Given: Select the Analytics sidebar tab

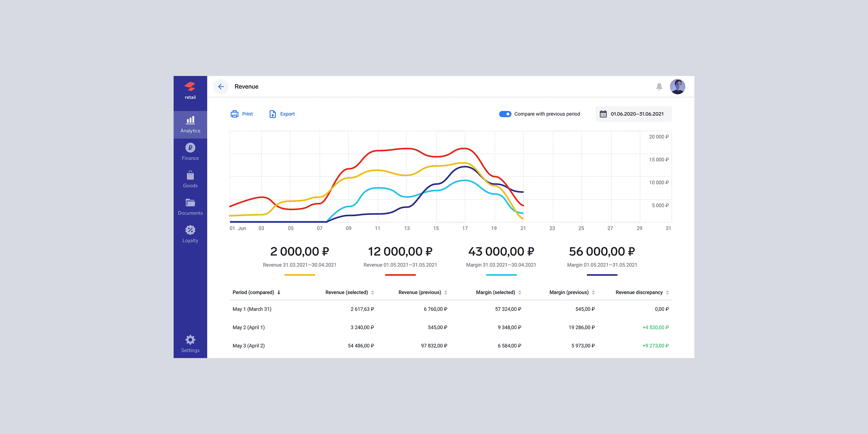Looking at the screenshot, I should [190, 124].
